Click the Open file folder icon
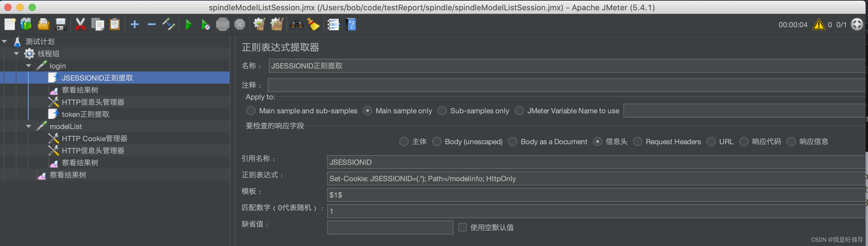The width and height of the screenshot is (868, 246). point(43,24)
